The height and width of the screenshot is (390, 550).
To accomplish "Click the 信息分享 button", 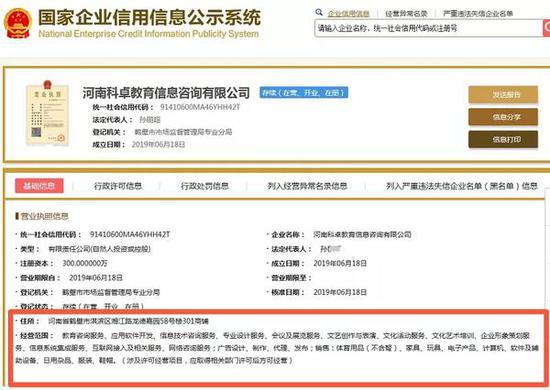I will (x=503, y=117).
